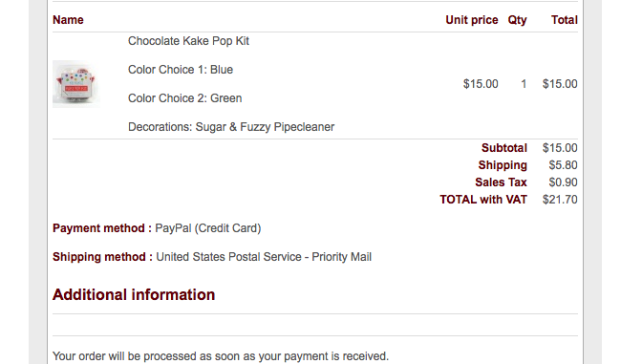This screenshot has width=642, height=364.
Task: Click the $21.70 total amount
Action: pyautogui.click(x=560, y=200)
